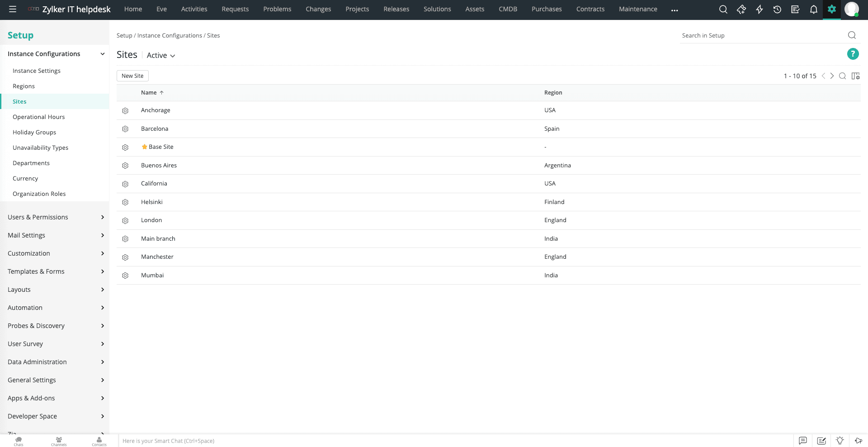Collapse the Instance Configurations section
868x447 pixels.
click(102, 53)
